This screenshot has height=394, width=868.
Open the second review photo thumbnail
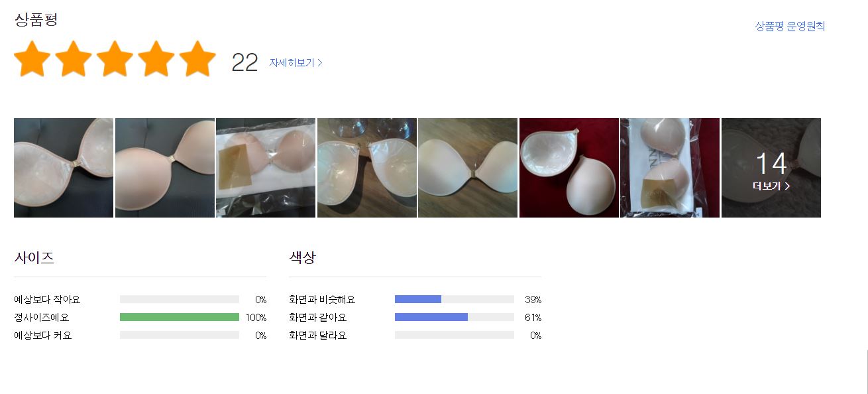tap(165, 168)
